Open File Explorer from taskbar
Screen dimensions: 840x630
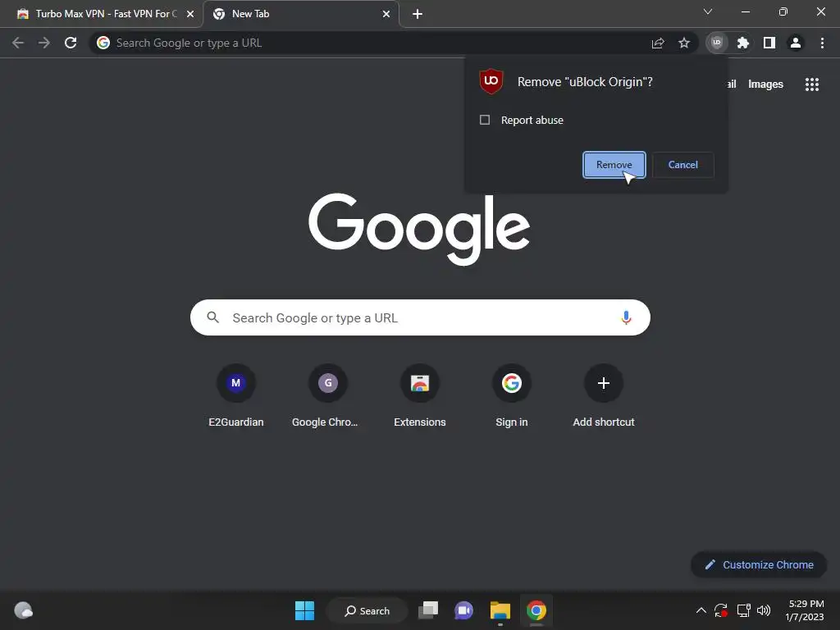pos(500,610)
